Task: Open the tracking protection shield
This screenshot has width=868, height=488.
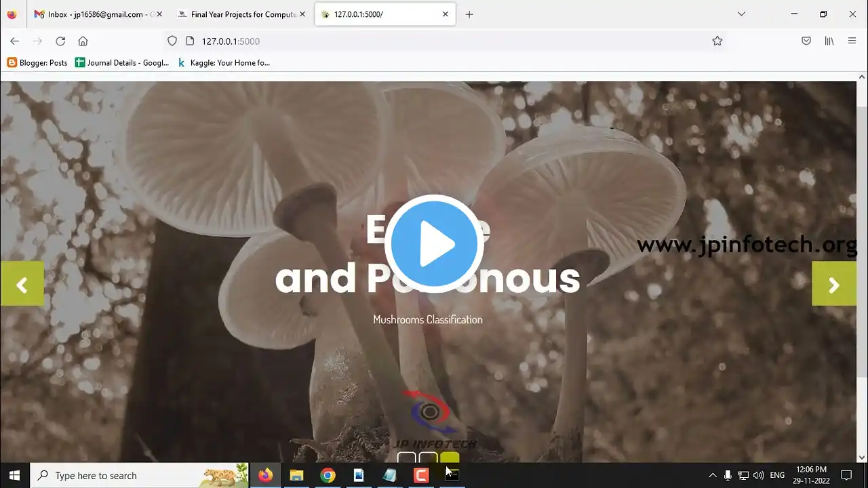Action: (172, 41)
